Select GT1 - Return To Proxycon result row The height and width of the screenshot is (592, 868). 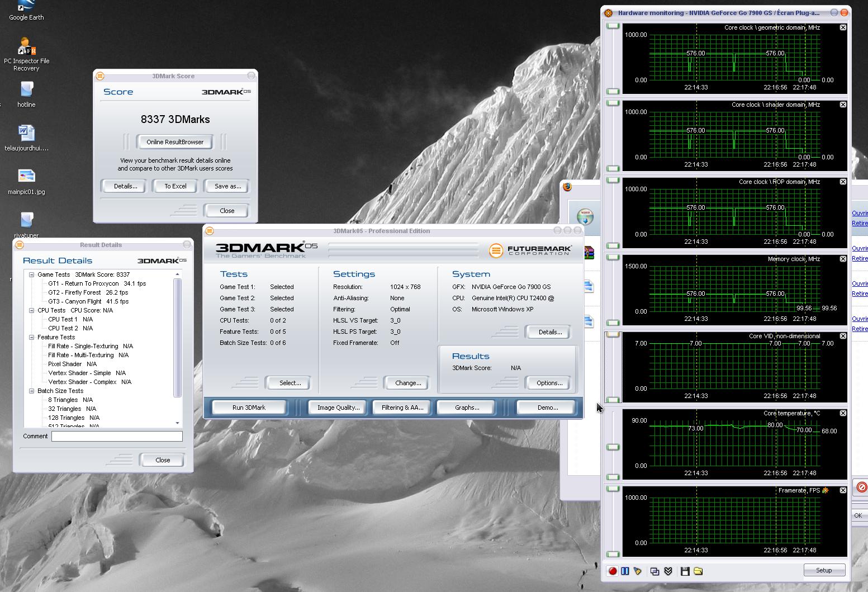[97, 283]
